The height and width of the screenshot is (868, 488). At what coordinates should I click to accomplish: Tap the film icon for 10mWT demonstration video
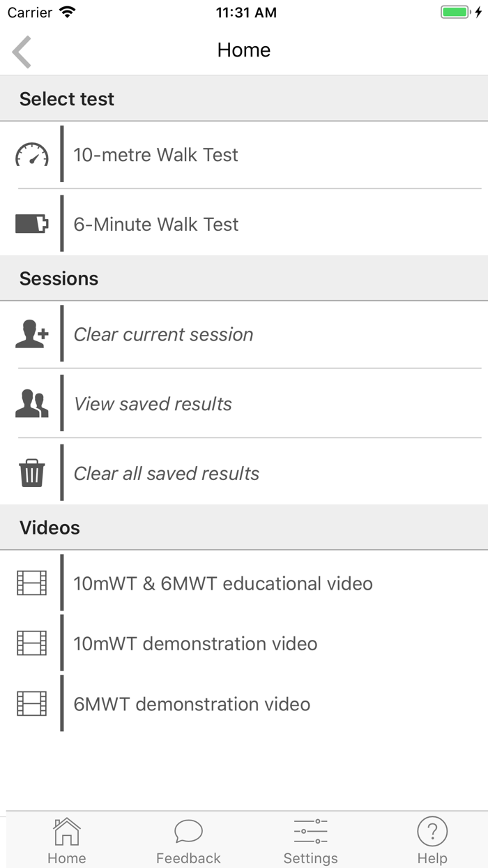click(x=31, y=643)
